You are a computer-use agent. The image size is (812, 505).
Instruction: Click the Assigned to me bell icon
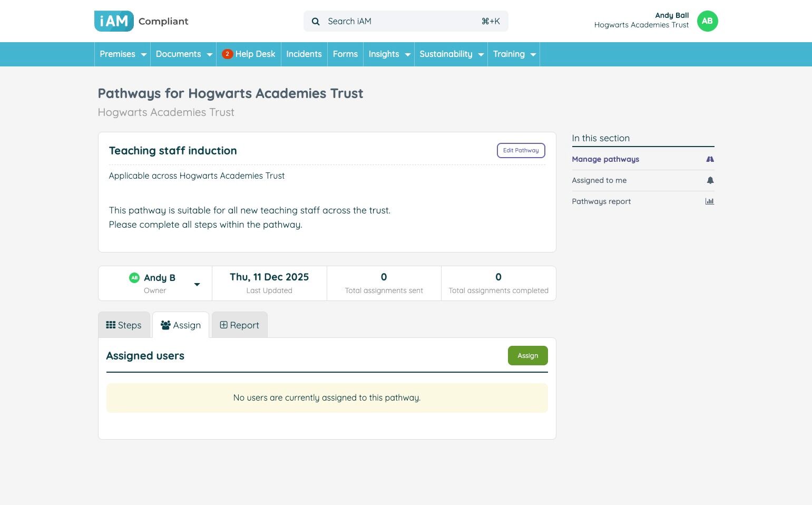point(710,180)
